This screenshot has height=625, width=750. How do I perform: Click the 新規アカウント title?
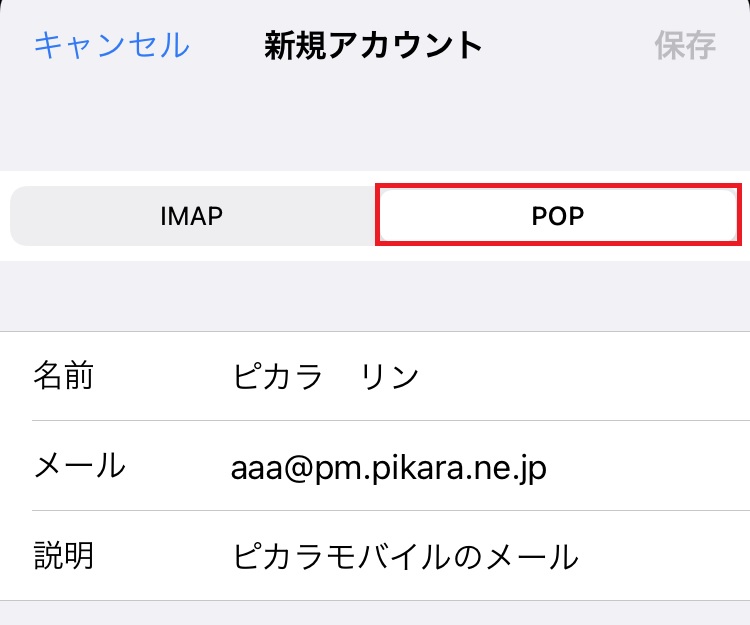pyautogui.click(x=373, y=45)
